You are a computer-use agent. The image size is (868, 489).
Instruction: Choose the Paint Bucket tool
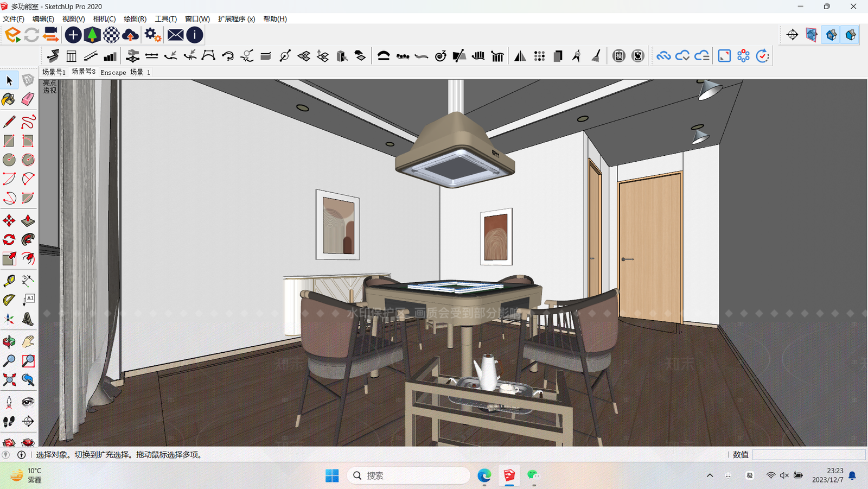tap(9, 99)
